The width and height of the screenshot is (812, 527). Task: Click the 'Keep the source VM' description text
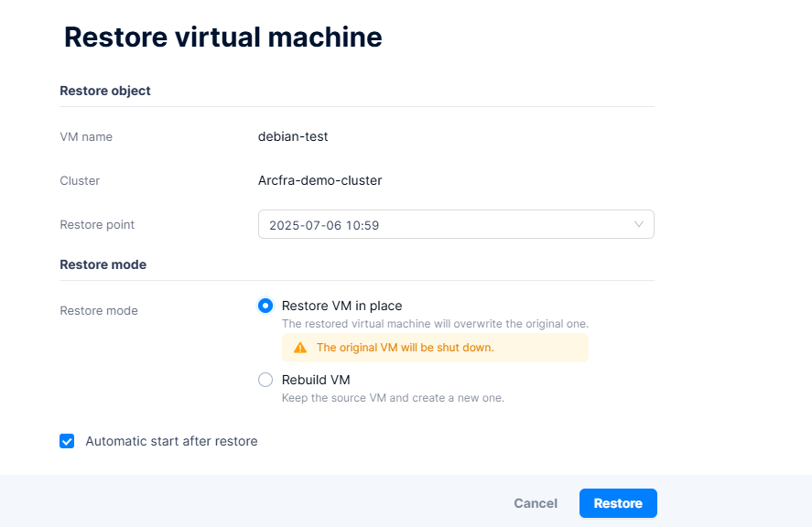pyautogui.click(x=393, y=398)
